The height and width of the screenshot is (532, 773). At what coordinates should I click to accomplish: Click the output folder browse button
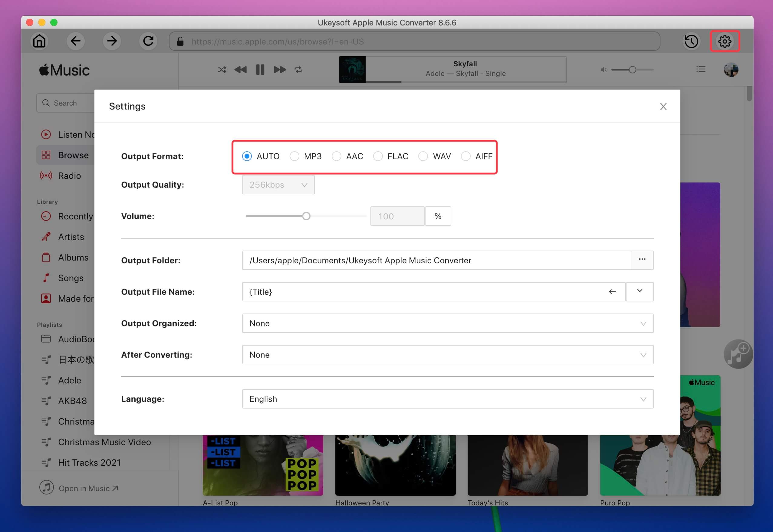641,260
